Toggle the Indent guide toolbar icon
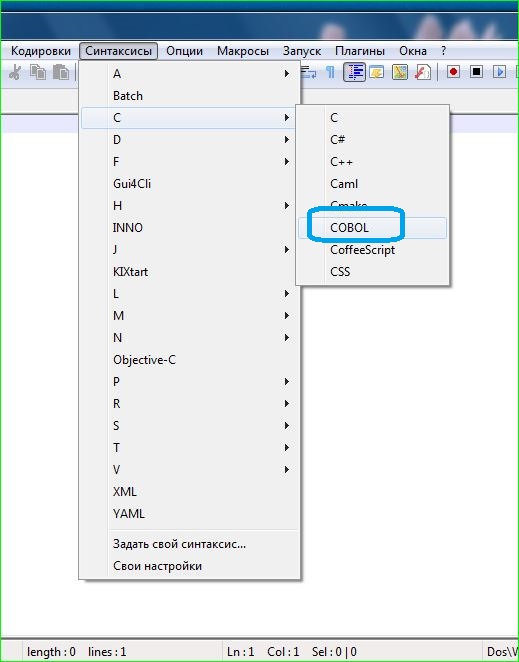519x662 pixels. (354, 72)
